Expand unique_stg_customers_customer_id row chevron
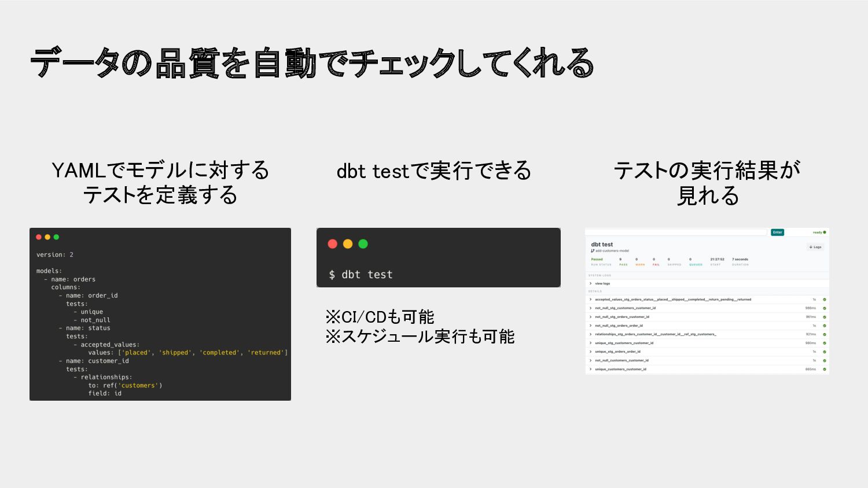Screen dimensions: 868x488 [x=590, y=343]
